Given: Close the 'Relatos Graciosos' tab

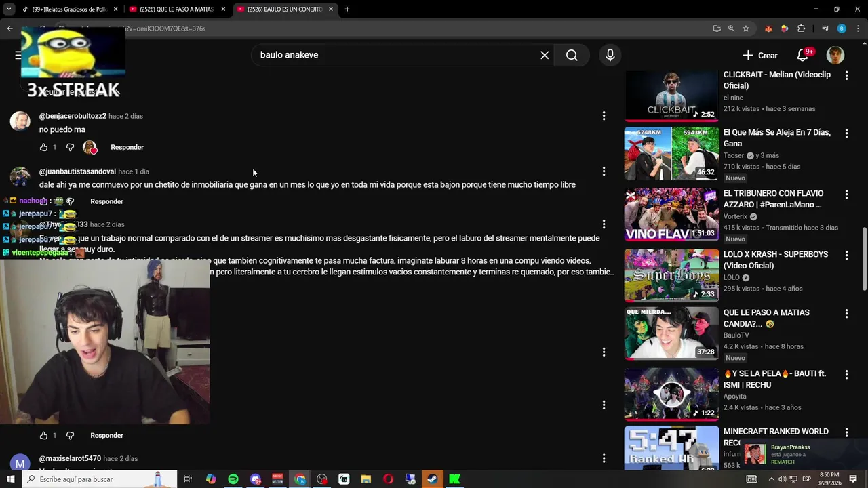Looking at the screenshot, I should pos(115,9).
